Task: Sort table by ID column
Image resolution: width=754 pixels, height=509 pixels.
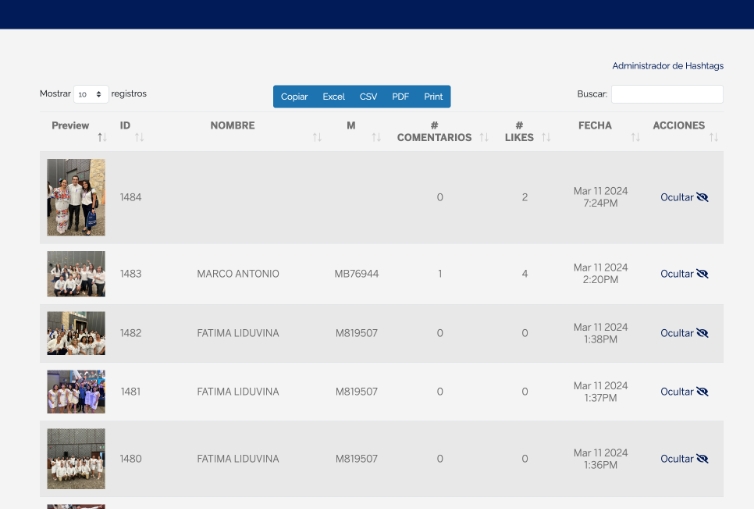Action: point(125,126)
